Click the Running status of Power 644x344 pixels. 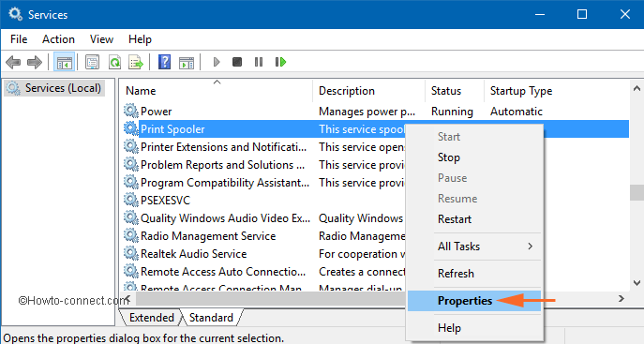tap(452, 112)
